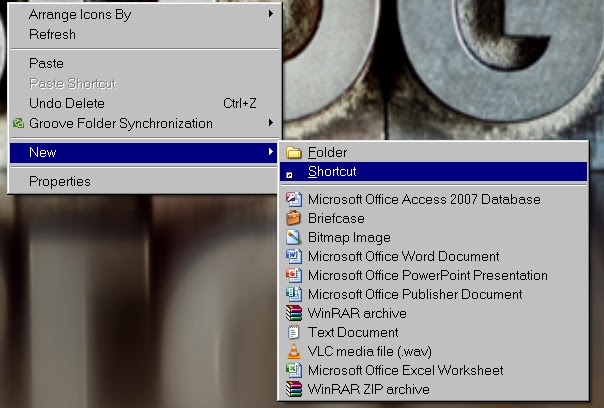Click the VLC cone icon
Viewport: 604px width, 408px height.
coord(294,351)
